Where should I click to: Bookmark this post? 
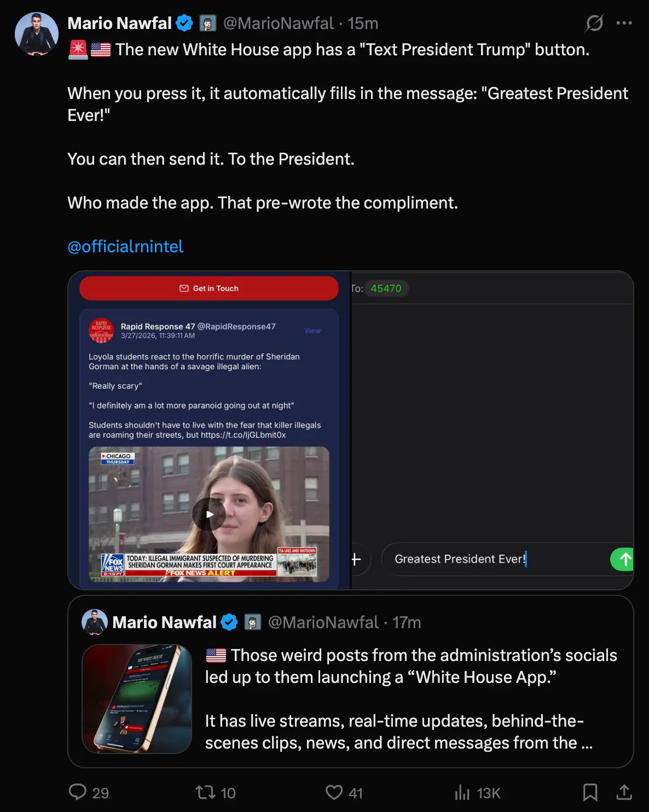point(590,792)
